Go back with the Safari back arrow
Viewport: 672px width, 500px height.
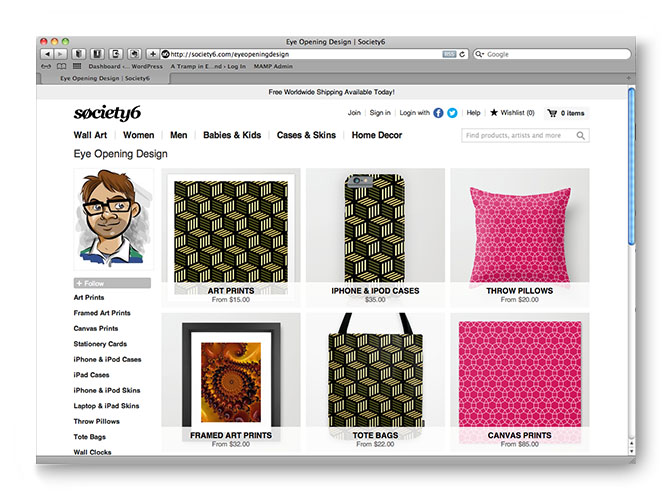(47, 54)
